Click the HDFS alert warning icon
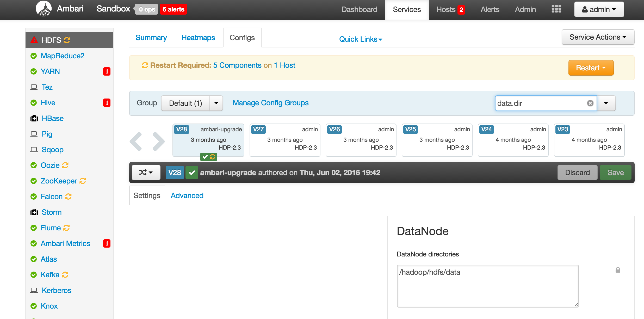Viewport: 644px width, 319px height. tap(34, 40)
